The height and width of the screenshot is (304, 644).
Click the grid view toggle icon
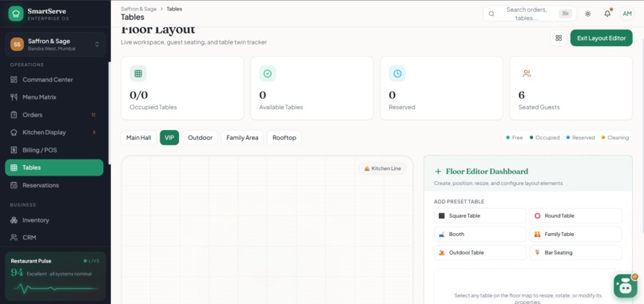point(559,38)
